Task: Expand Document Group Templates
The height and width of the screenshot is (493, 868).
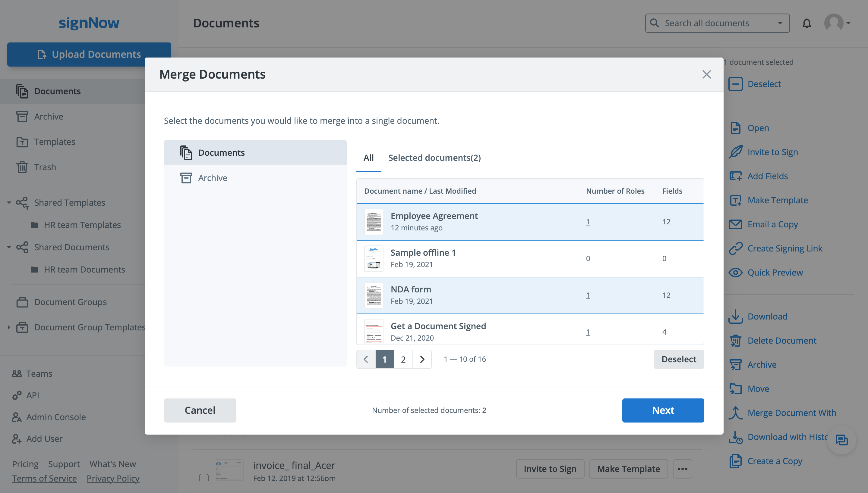Action: [8, 327]
